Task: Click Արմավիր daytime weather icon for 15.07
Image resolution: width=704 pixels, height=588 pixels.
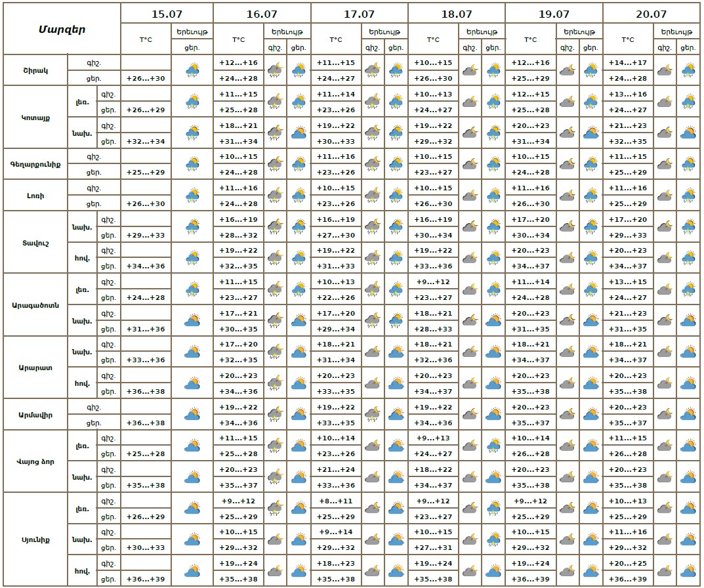Action: pyautogui.click(x=192, y=415)
